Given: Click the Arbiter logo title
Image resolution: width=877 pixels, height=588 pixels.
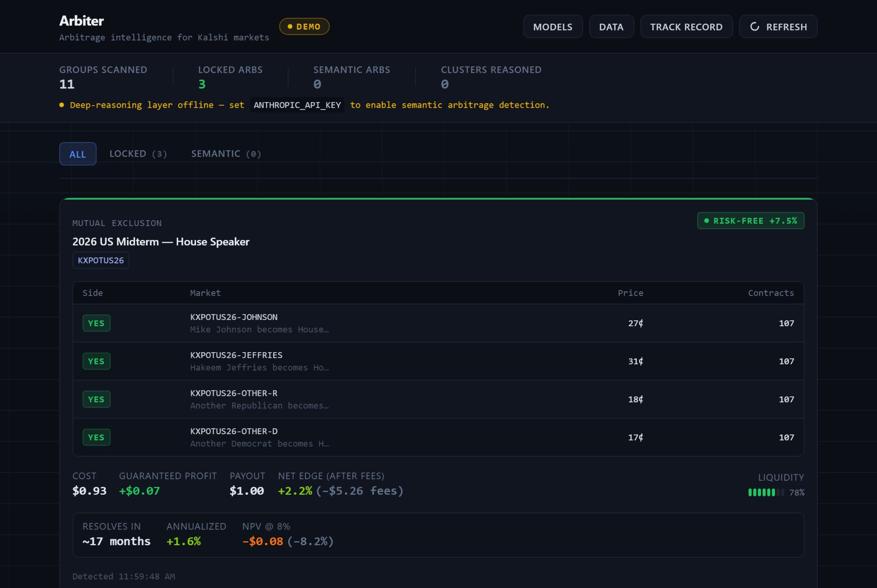Looking at the screenshot, I should [x=82, y=21].
